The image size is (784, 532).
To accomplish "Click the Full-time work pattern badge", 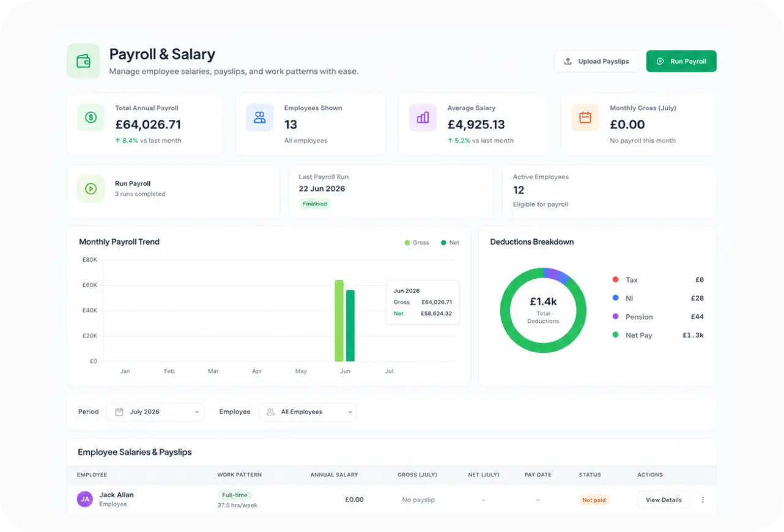I will click(235, 495).
